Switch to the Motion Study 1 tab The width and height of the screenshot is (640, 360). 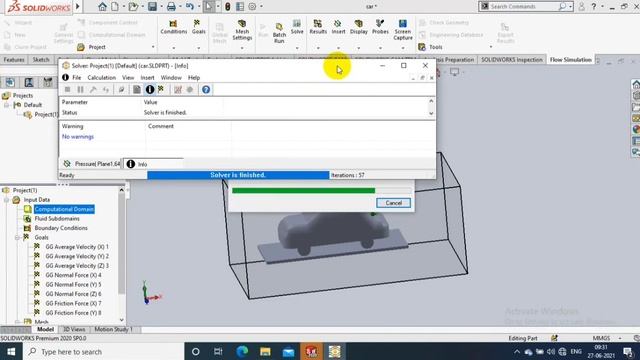[x=113, y=329]
